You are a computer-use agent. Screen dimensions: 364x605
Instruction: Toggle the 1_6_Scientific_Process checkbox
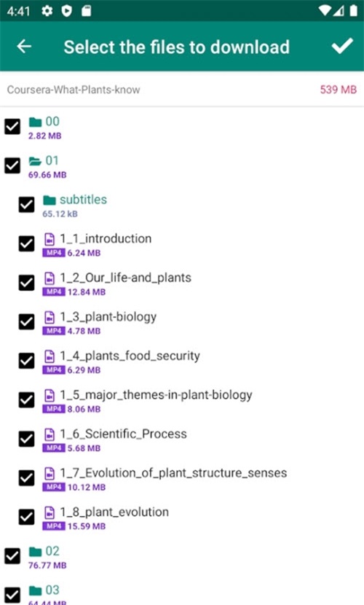tap(27, 439)
